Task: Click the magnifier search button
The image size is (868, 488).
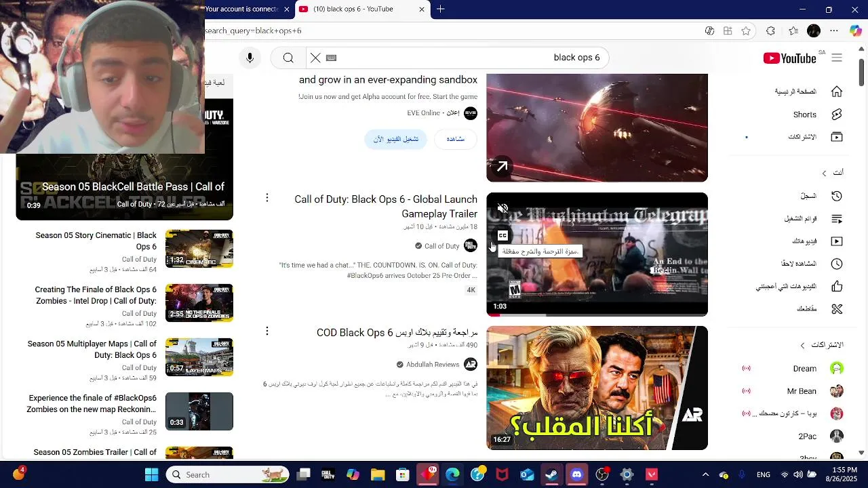Action: point(288,58)
